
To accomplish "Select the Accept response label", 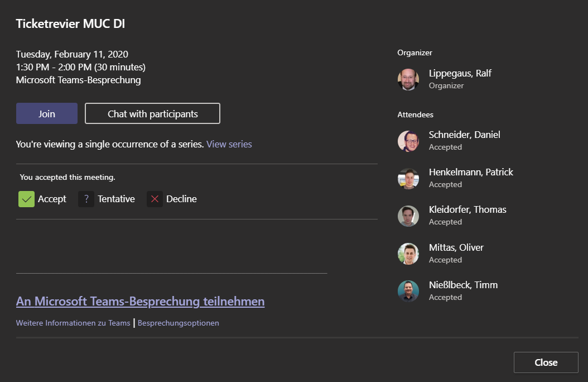I will click(52, 199).
